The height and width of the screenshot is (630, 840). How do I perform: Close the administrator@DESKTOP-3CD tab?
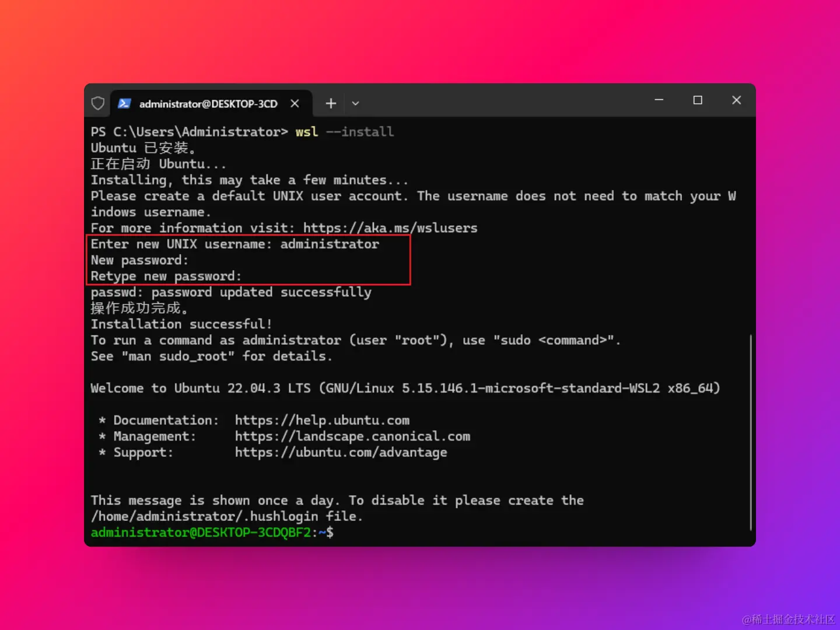click(295, 103)
